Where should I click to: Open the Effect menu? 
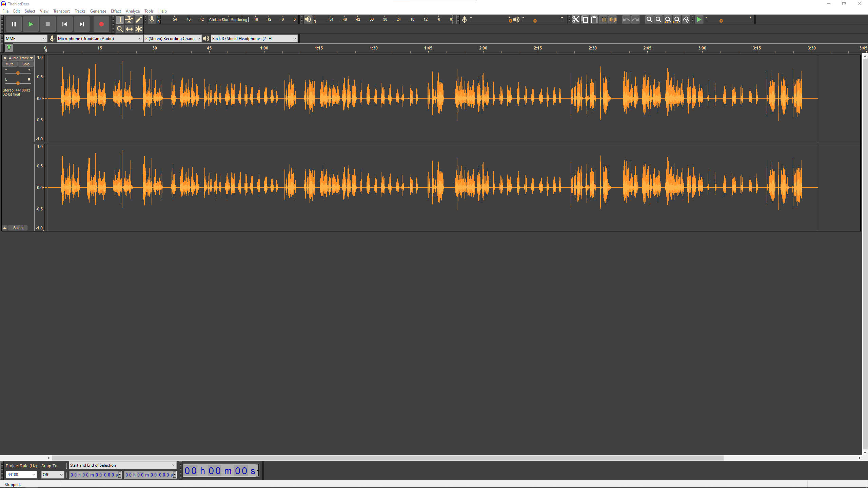tap(116, 11)
